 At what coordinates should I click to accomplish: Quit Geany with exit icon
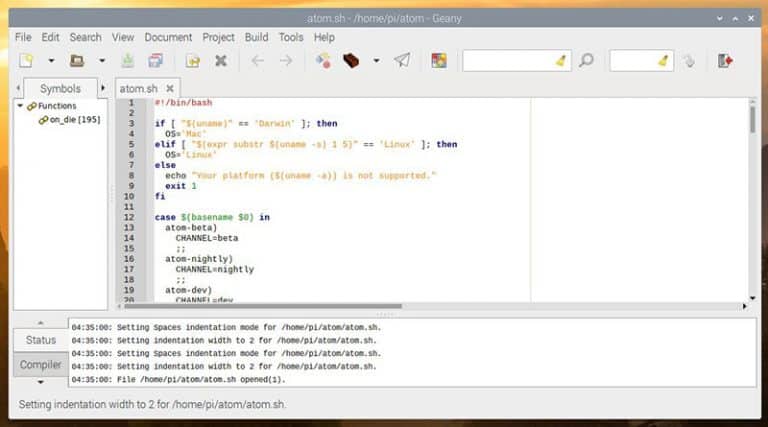point(725,61)
